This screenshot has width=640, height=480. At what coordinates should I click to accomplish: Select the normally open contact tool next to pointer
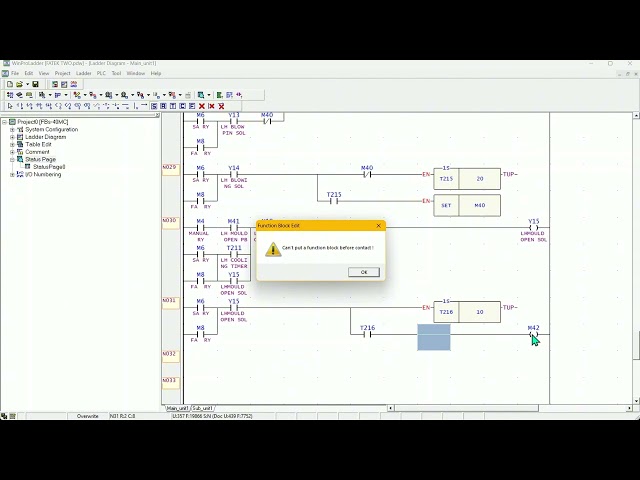[x=20, y=106]
